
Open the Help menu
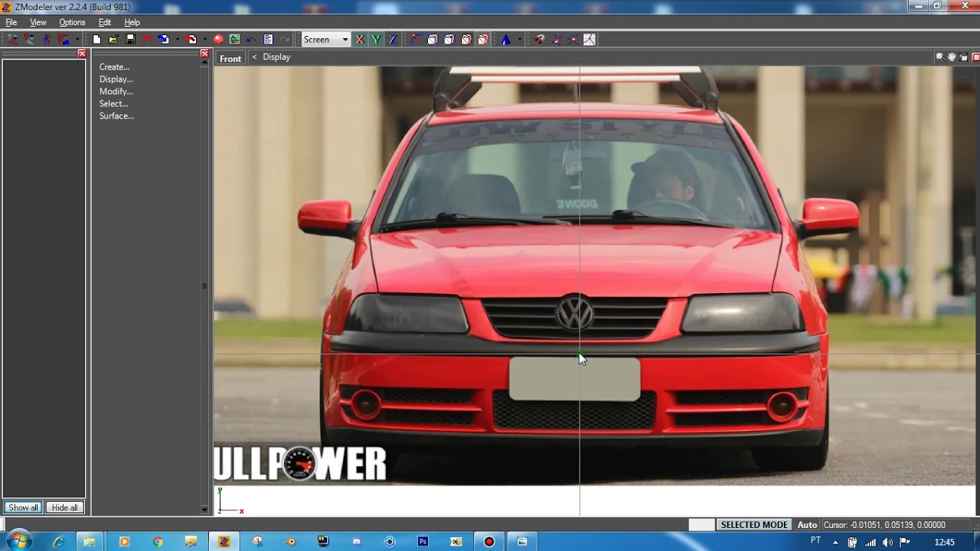[132, 22]
